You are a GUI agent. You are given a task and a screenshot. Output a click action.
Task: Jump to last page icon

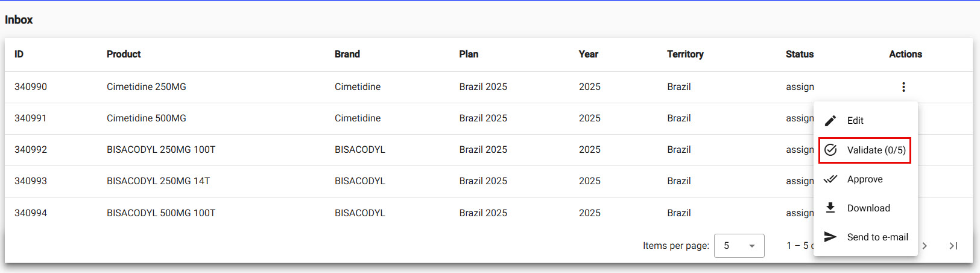click(953, 246)
